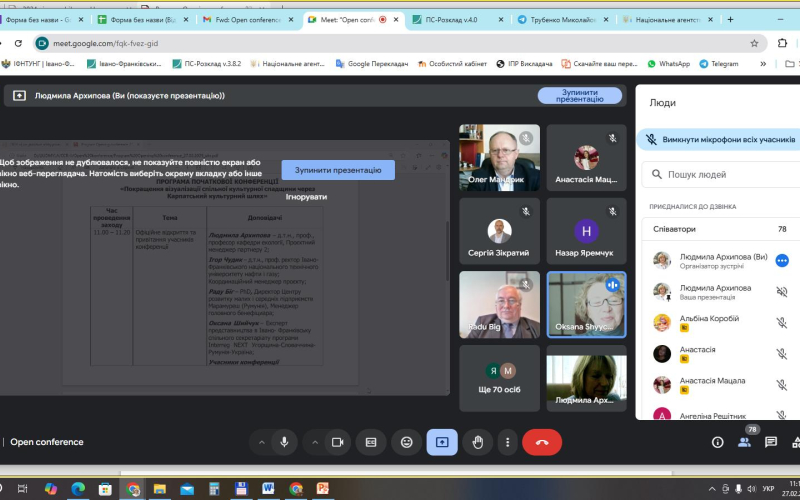This screenshot has height=500, width=800.
Task: Close the Meet 'Open conference' tab
Action: point(396,19)
